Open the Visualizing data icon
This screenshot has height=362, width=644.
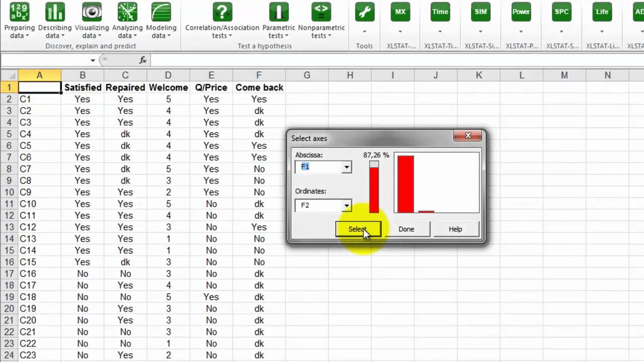coord(92,12)
